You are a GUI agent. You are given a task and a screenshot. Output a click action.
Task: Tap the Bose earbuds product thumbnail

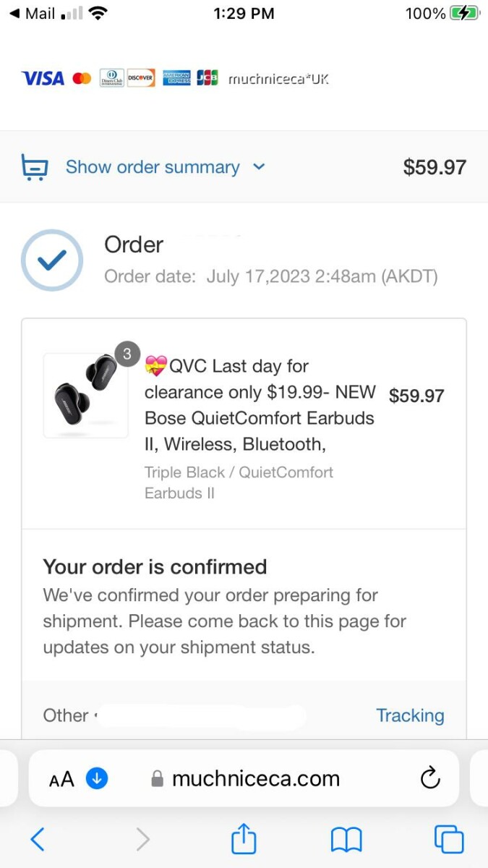pyautogui.click(x=85, y=395)
